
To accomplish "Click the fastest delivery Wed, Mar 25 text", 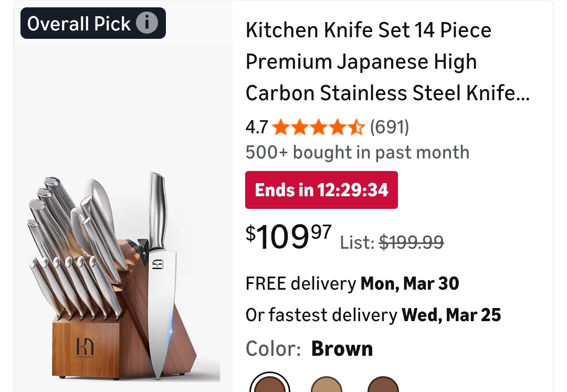I will [x=373, y=315].
